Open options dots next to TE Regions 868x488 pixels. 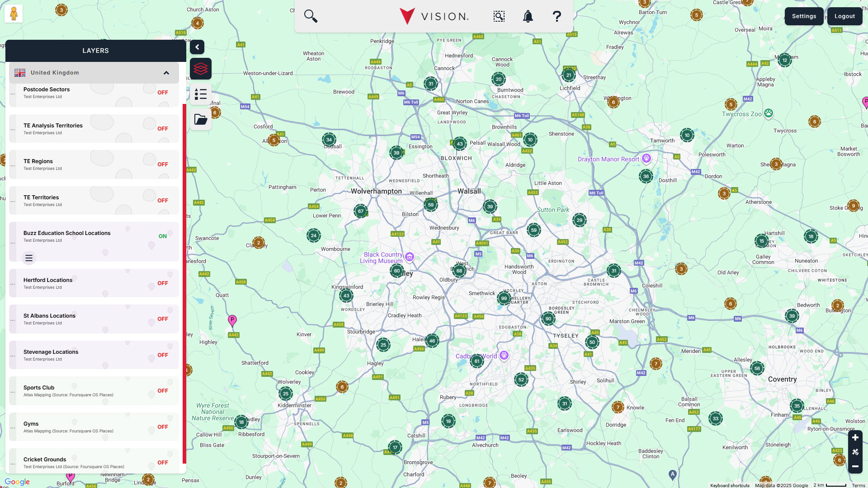click(x=12, y=164)
